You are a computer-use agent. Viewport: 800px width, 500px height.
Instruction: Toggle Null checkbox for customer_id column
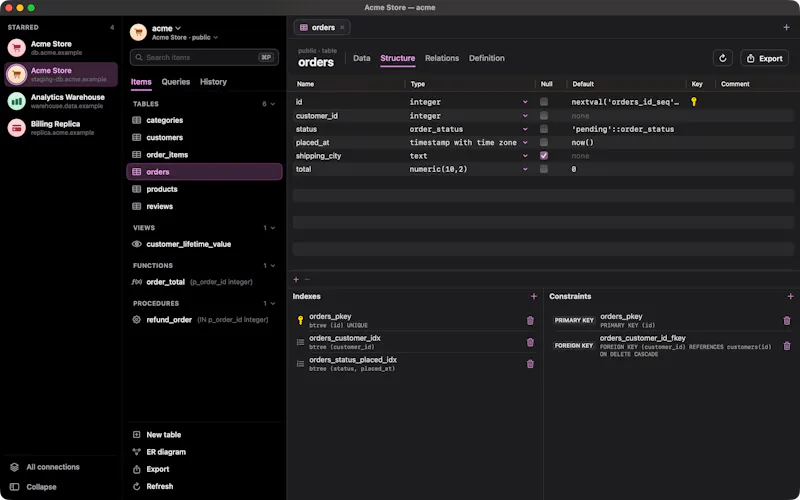(544, 115)
